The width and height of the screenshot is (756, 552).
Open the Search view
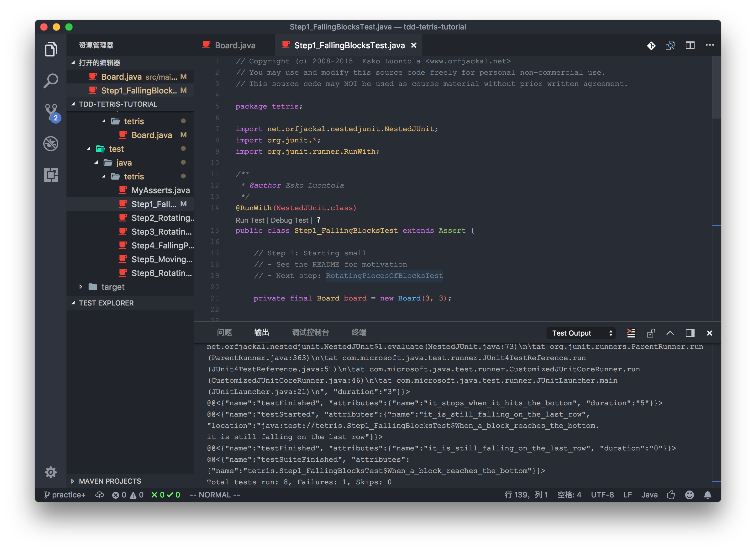click(51, 80)
